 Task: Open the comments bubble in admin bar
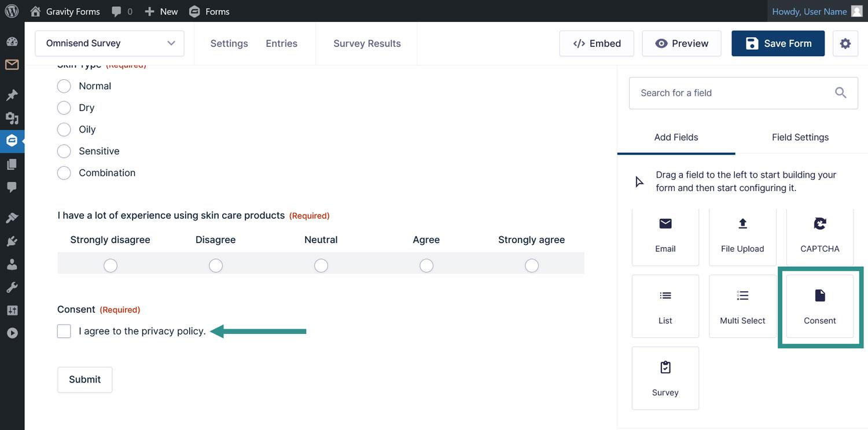pyautogui.click(x=122, y=11)
